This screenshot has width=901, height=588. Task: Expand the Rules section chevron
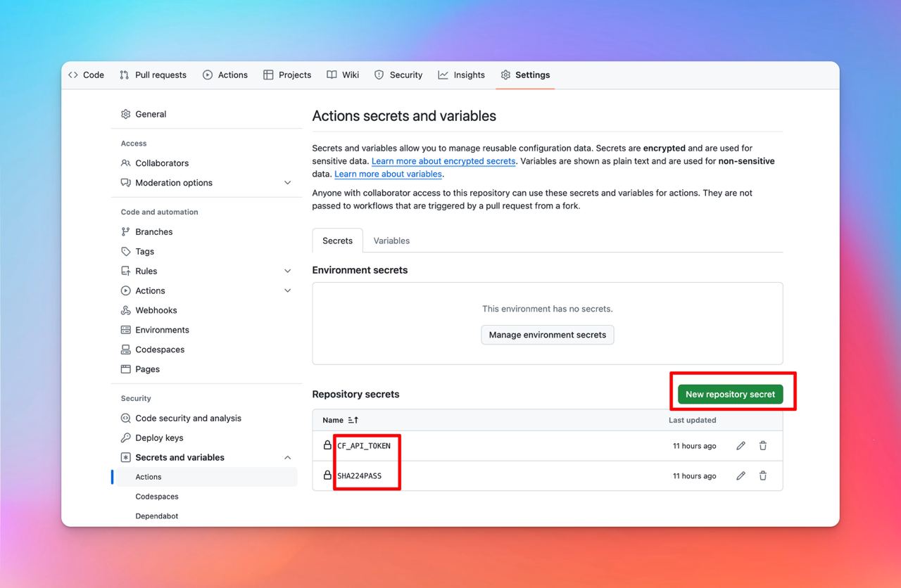[x=287, y=271]
